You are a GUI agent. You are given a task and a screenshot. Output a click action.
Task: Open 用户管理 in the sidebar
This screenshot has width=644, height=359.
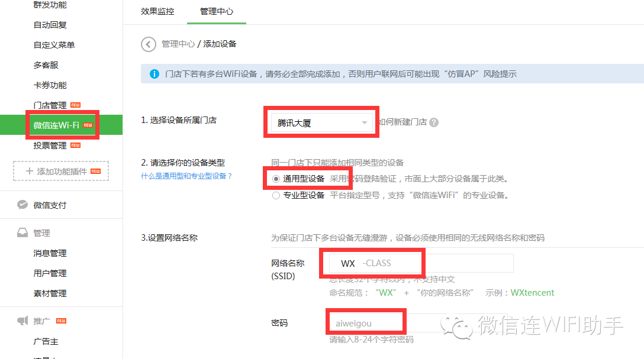tap(50, 273)
